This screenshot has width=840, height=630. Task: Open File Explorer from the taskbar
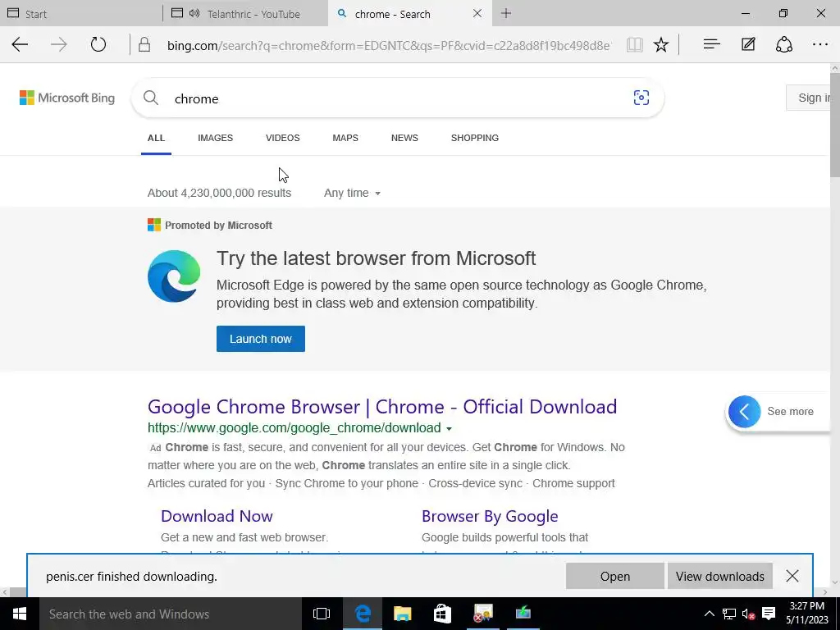(x=402, y=614)
